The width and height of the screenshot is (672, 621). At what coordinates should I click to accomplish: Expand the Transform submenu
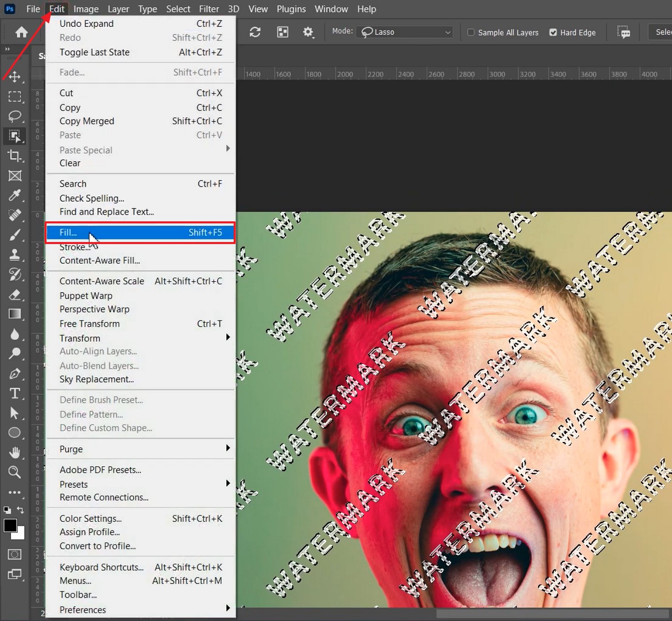141,338
